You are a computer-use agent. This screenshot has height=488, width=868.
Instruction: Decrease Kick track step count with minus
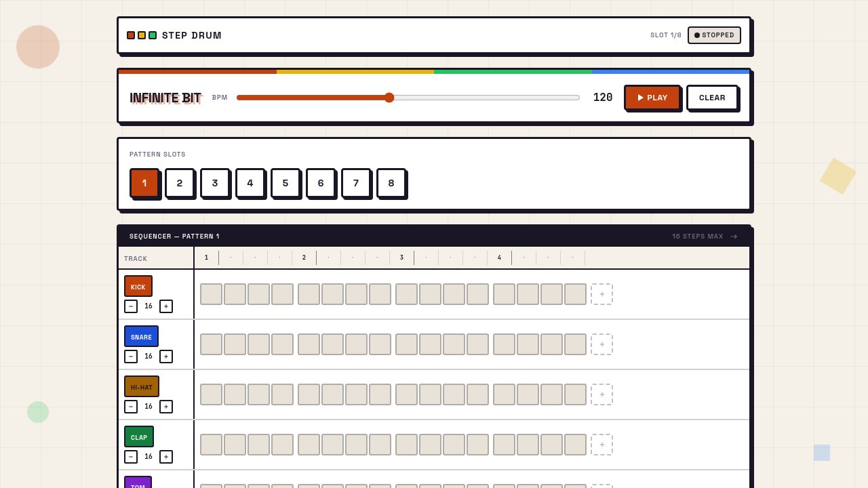pyautogui.click(x=131, y=306)
